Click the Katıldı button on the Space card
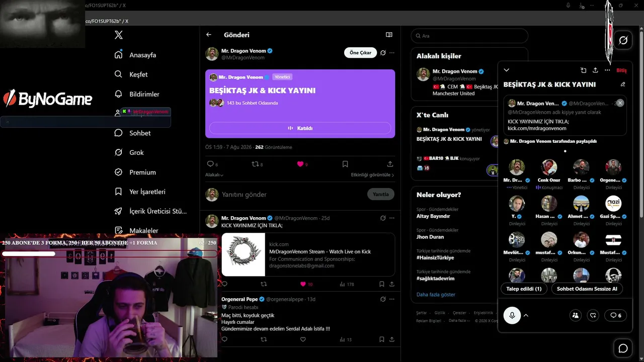Viewport: 644px width, 362px height. pyautogui.click(x=300, y=128)
